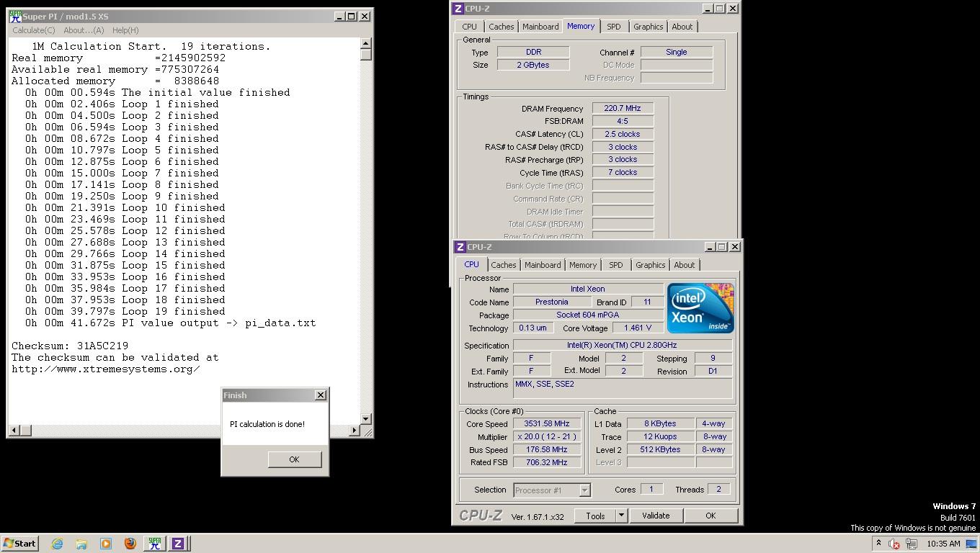Open Windows Explorer folder taskbar icon
The image size is (980, 553).
[81, 544]
